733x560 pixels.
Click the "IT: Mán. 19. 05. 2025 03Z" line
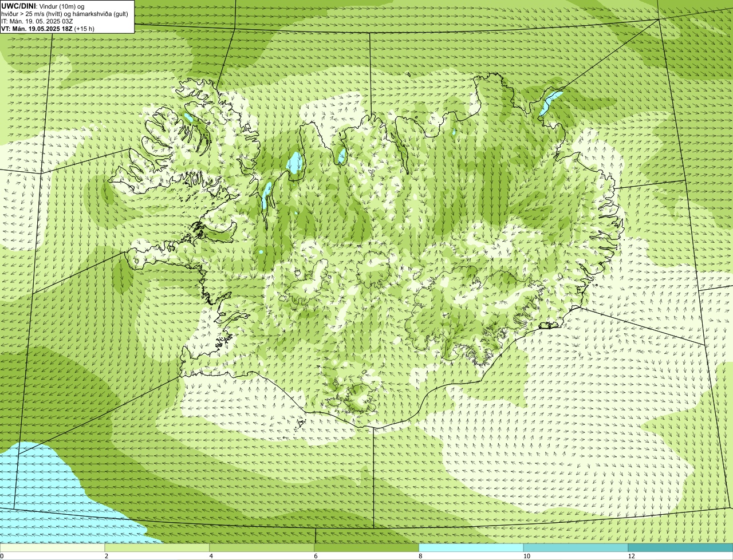click(x=37, y=21)
